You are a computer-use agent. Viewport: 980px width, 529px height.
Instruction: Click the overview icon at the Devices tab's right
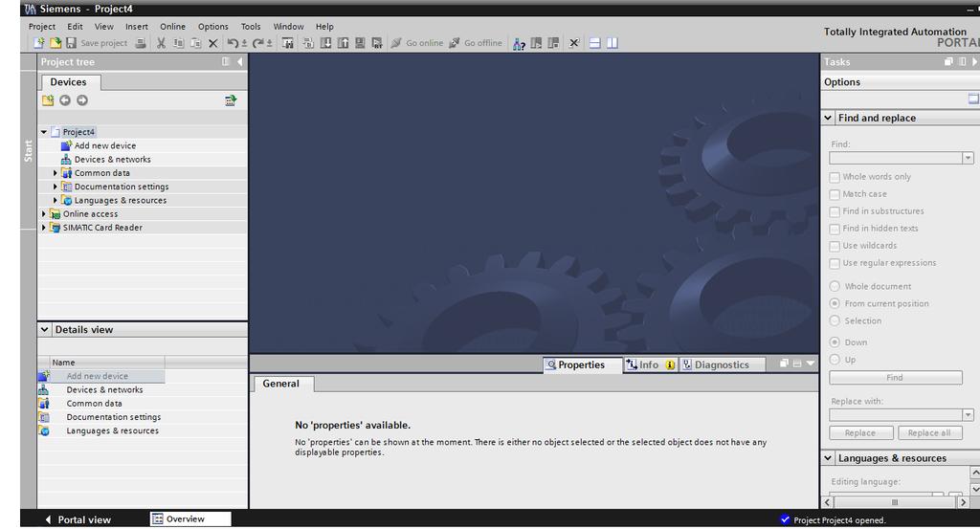tap(231, 100)
